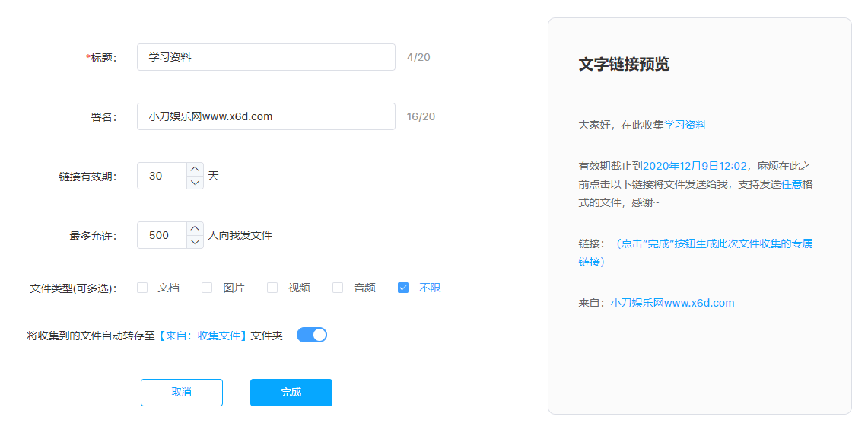Increase the maximum allowed people count
868x439 pixels.
[195, 228]
